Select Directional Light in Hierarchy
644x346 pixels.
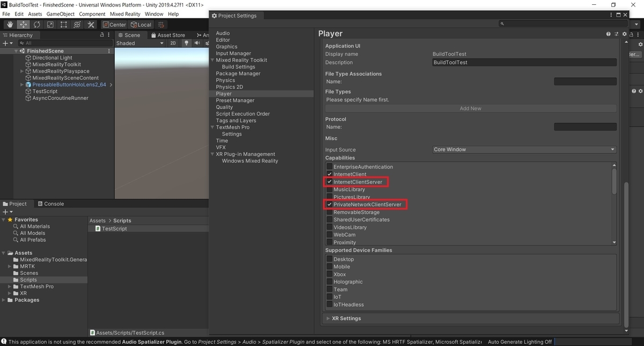coord(52,57)
